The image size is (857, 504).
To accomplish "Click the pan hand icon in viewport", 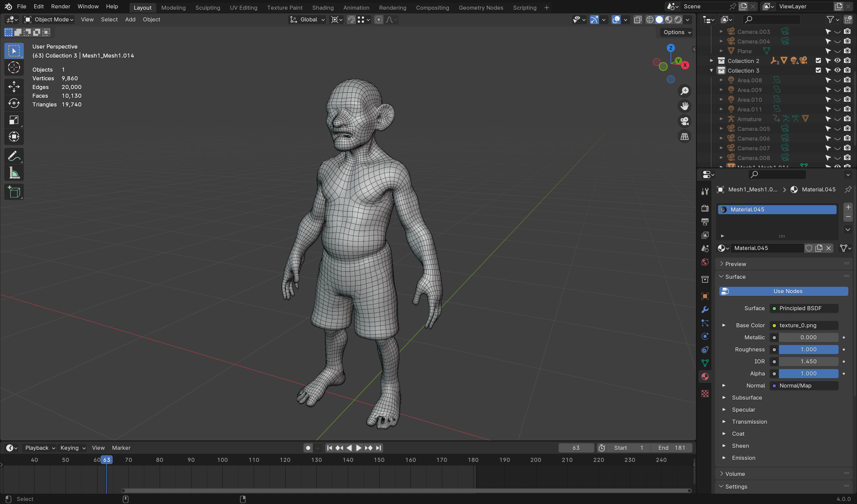I will [685, 106].
